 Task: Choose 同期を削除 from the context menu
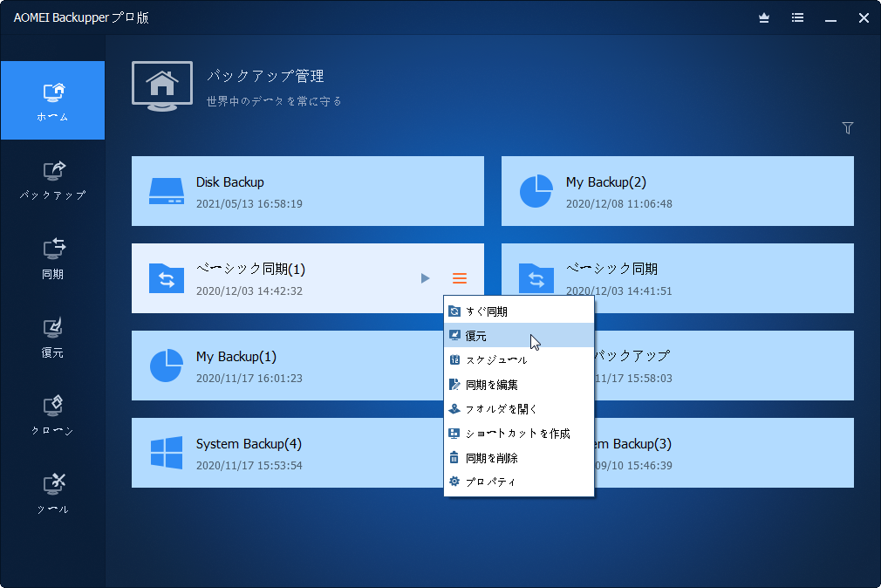click(519, 458)
